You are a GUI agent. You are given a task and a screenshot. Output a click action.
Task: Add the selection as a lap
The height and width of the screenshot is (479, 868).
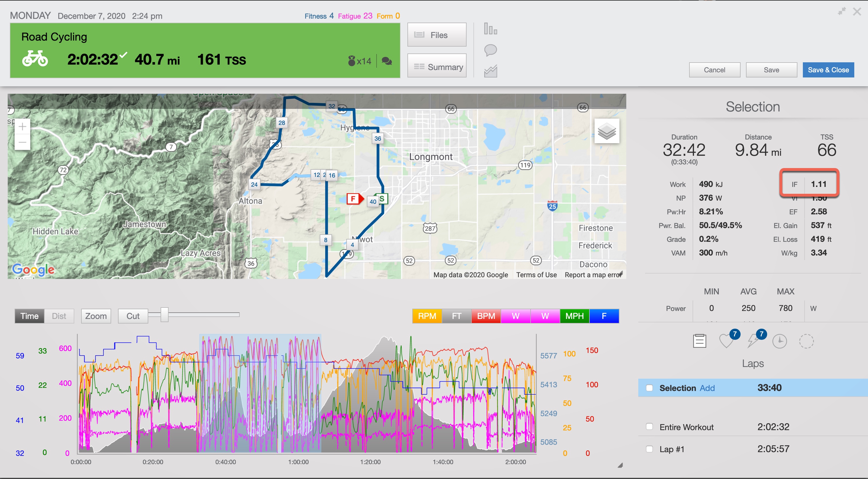(707, 388)
